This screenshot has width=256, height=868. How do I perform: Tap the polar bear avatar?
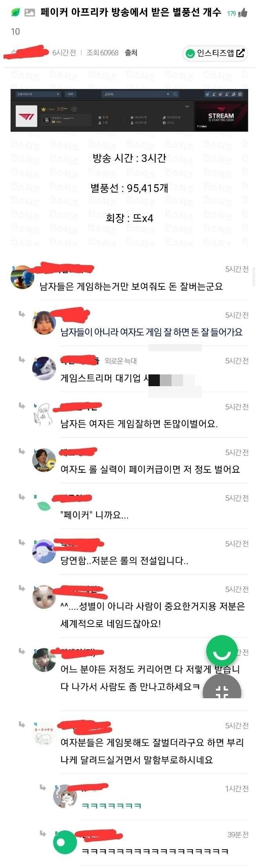pyautogui.click(x=44, y=734)
